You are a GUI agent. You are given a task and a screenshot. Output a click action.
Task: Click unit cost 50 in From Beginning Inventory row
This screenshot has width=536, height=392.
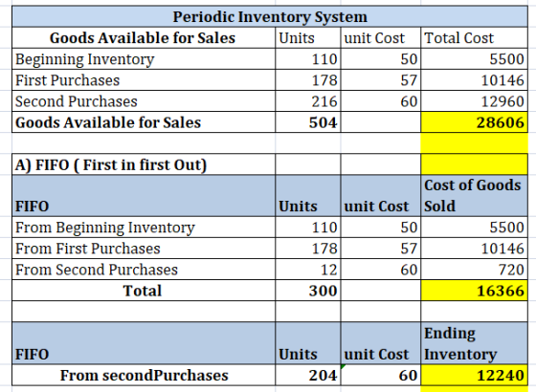(381, 228)
